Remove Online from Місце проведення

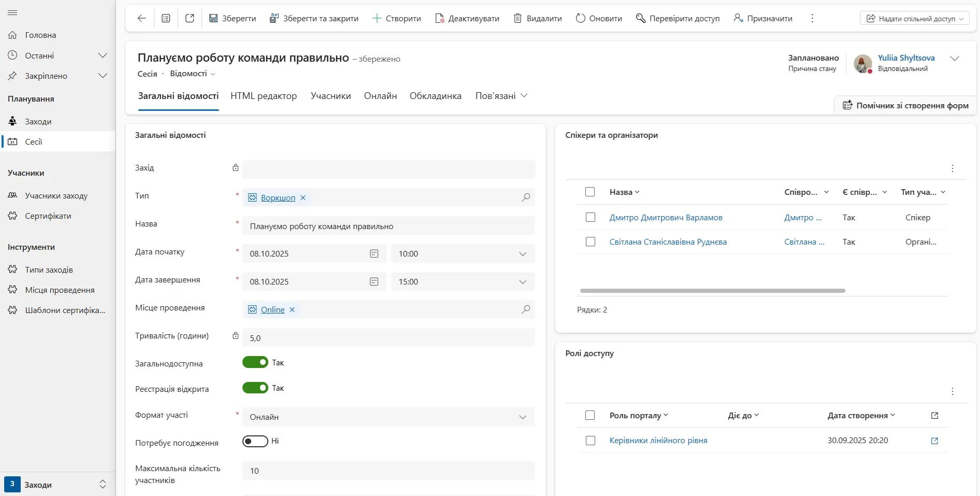coord(292,309)
